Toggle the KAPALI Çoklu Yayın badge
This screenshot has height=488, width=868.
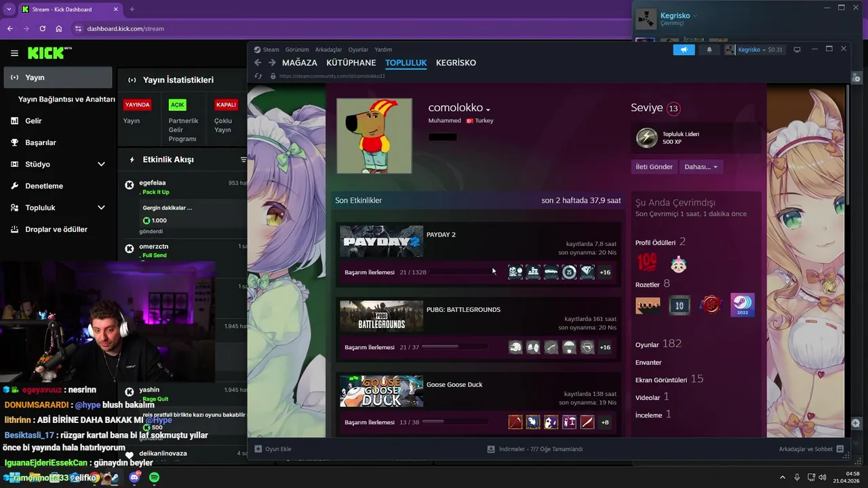pos(226,105)
